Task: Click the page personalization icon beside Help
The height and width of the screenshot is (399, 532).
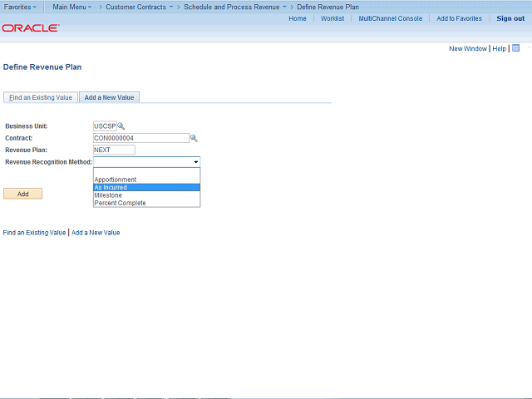Action: 515,48
